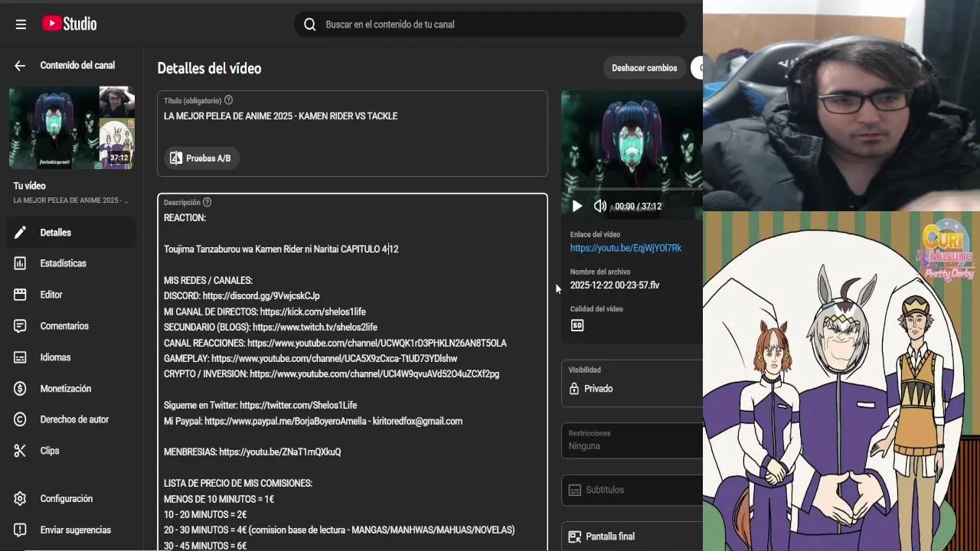Screen dimensions: 980x551
Task: Click the '10 - 20 MINUTOS = 2€' line
Action: tap(205, 515)
